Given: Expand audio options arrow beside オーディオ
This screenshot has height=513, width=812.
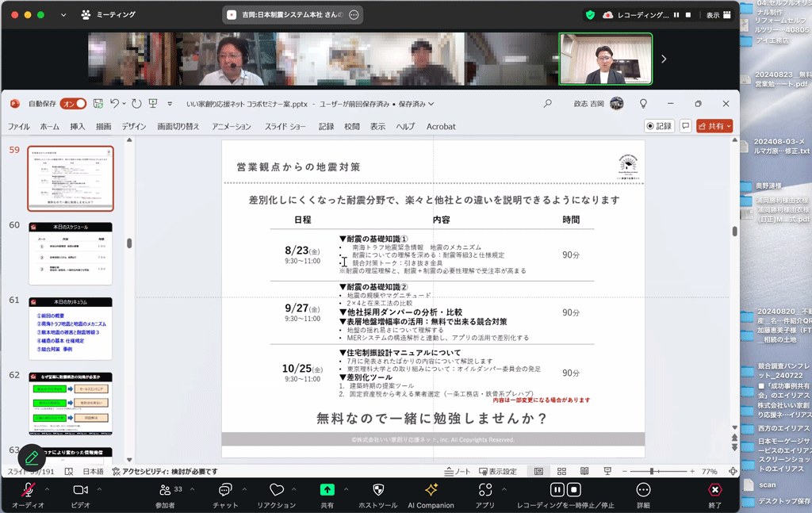Looking at the screenshot, I should point(47,489).
